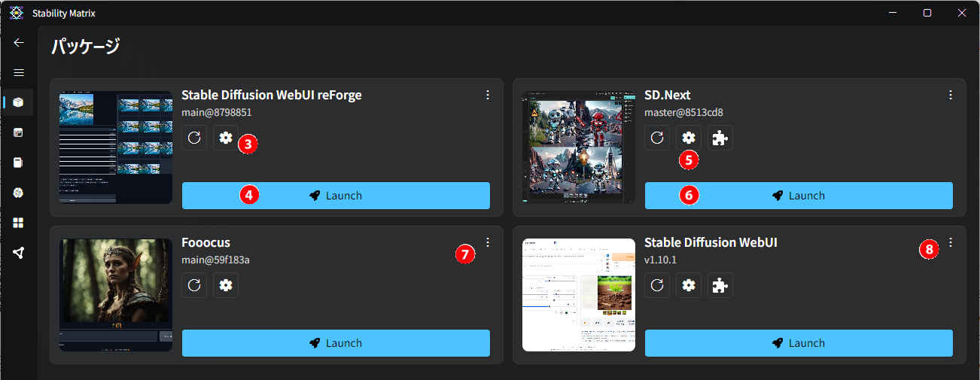Screen dimensions: 980x380
Task: Open the Packages cube icon in sidebar
Action: [19, 102]
